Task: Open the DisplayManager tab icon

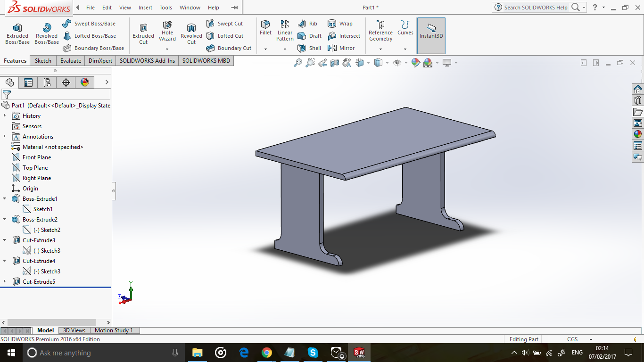Action: click(85, 82)
